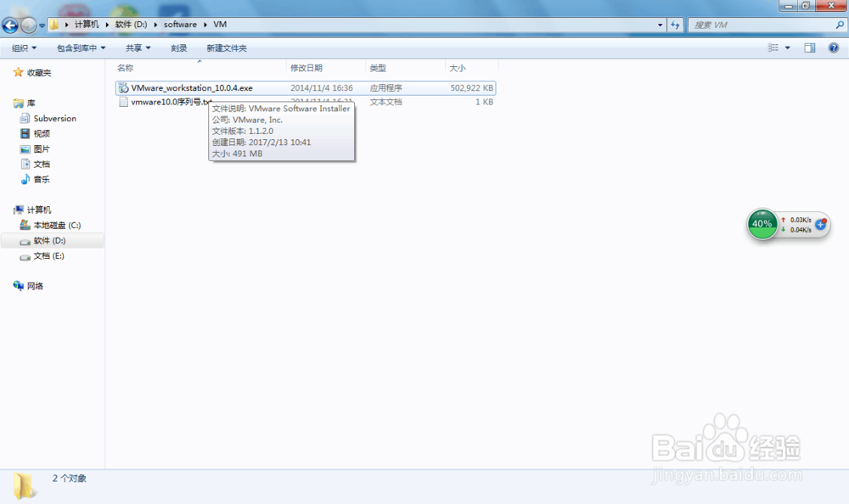Select software in the address breadcrumb
This screenshot has height=504, width=849.
tap(180, 25)
